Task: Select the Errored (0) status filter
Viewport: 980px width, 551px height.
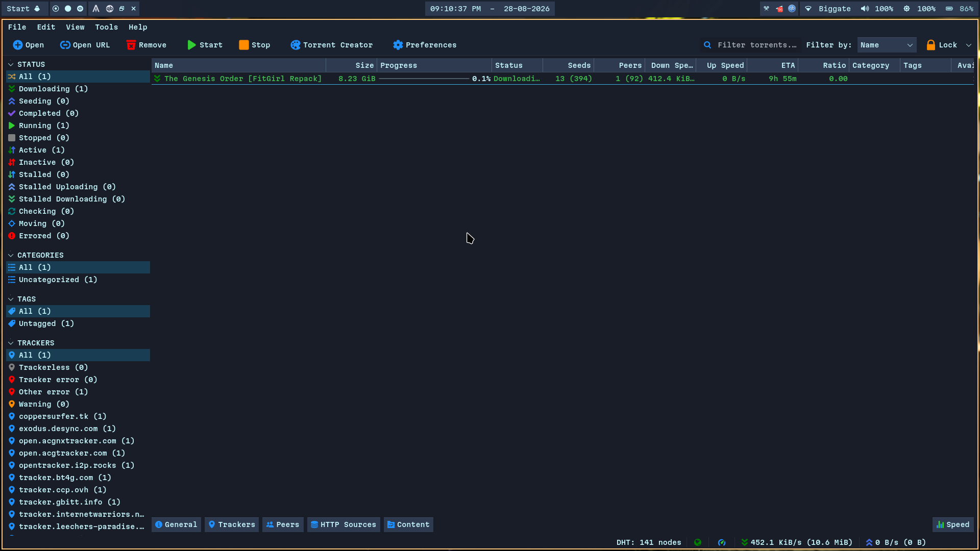Action: [x=78, y=236]
